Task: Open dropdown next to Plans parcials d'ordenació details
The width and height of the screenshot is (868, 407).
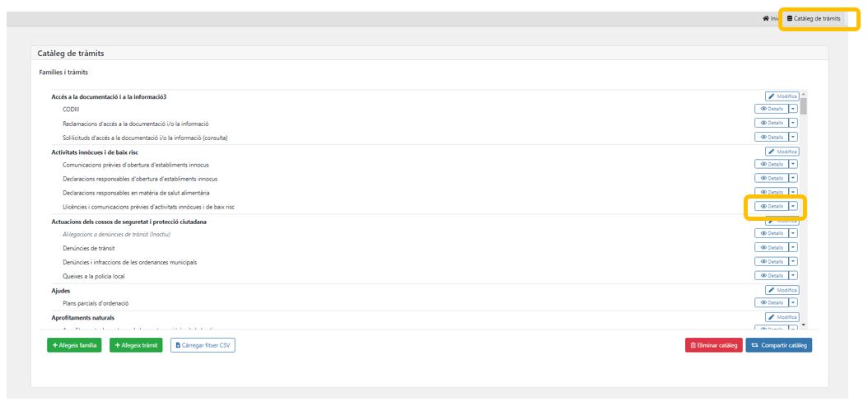Action: coord(793,303)
